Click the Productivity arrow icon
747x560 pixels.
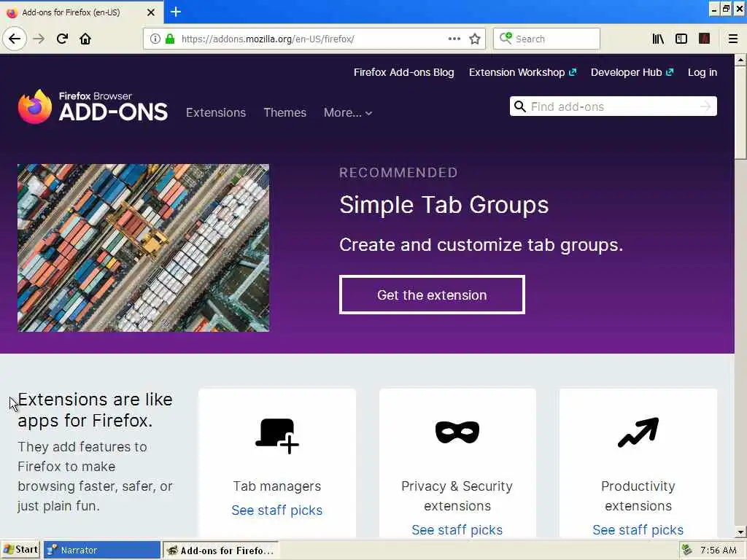pyautogui.click(x=638, y=432)
